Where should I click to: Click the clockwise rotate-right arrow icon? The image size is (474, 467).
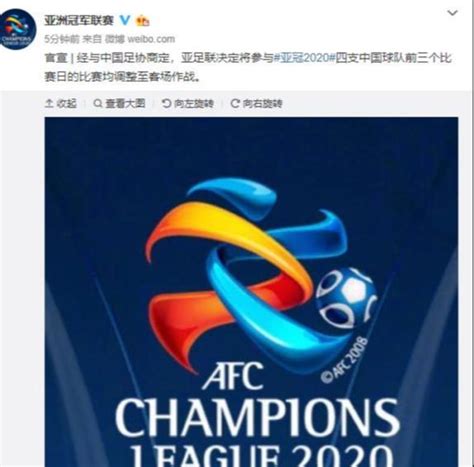[235, 104]
